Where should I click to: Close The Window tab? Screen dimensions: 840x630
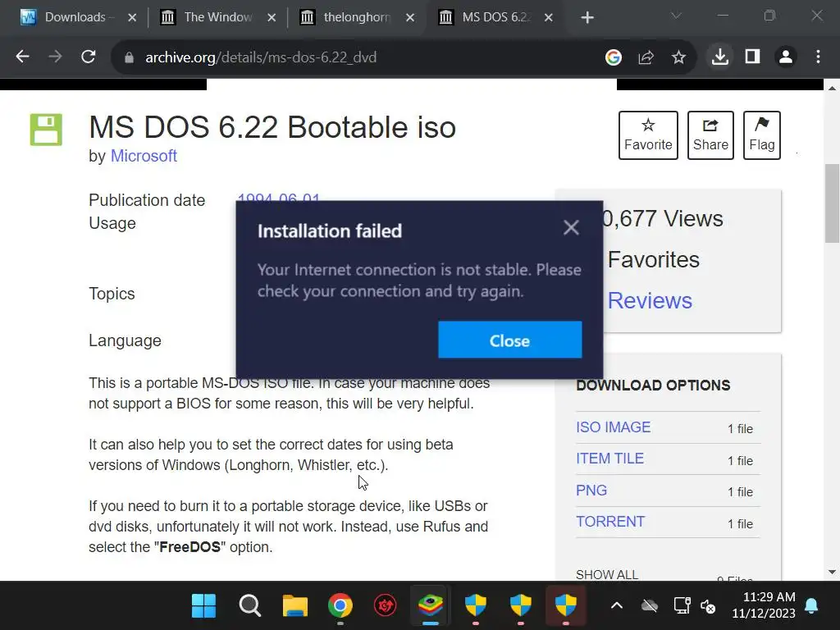[x=272, y=18]
